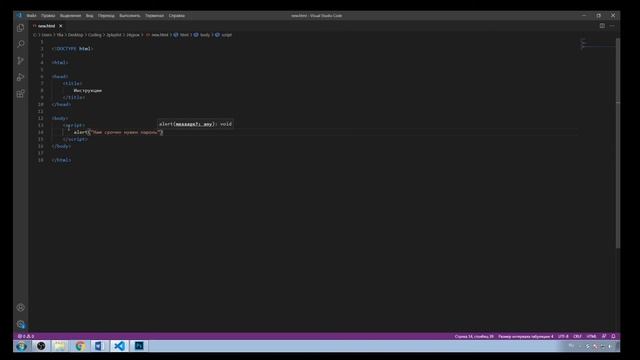
Task: Open the Extensions view
Action: [20, 93]
